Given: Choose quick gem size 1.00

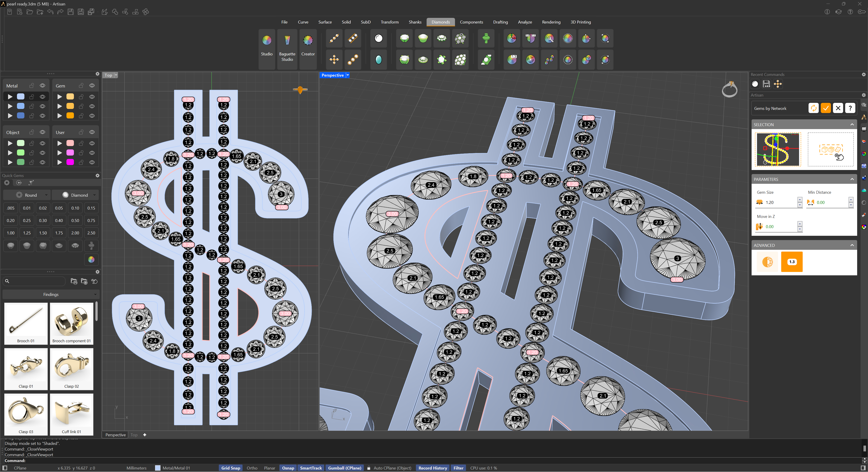Looking at the screenshot, I should 11,233.
